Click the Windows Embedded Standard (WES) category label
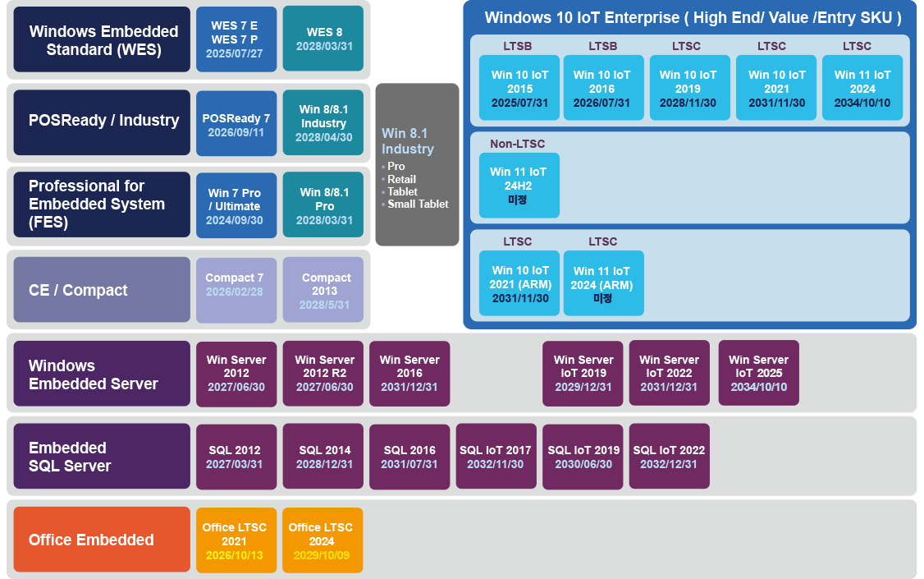924x579 pixels. point(102,39)
